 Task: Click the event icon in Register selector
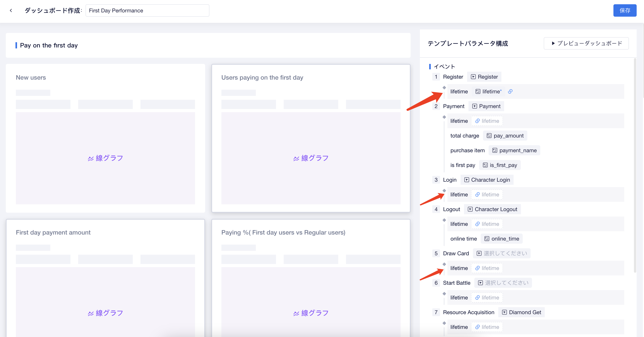coord(473,77)
